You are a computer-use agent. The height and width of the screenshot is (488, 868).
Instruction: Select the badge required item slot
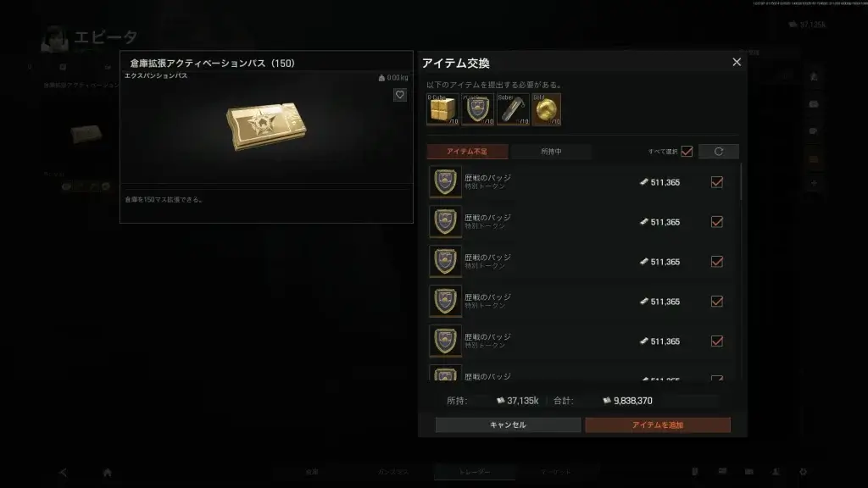478,109
